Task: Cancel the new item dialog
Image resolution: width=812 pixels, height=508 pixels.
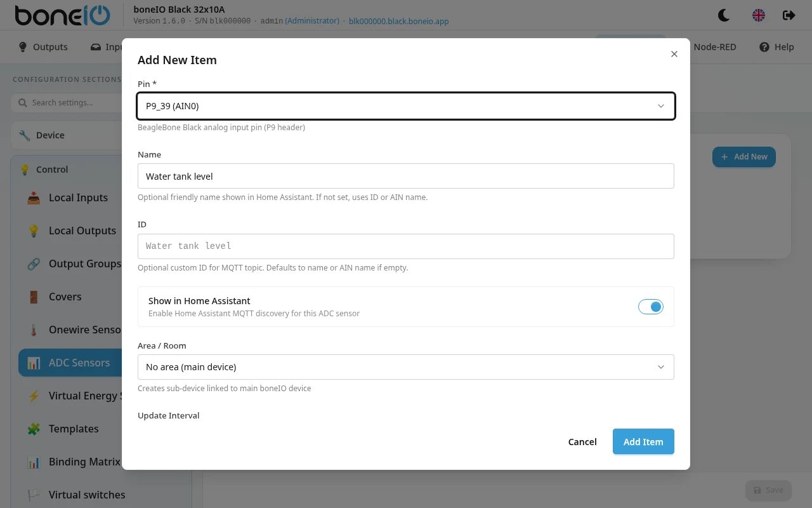Action: click(x=582, y=442)
